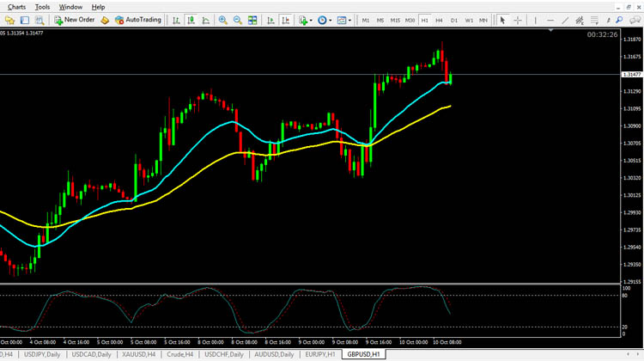The image size is (644, 361).
Task: Select the Fibonacci Retracement tool
Action: tap(594, 20)
